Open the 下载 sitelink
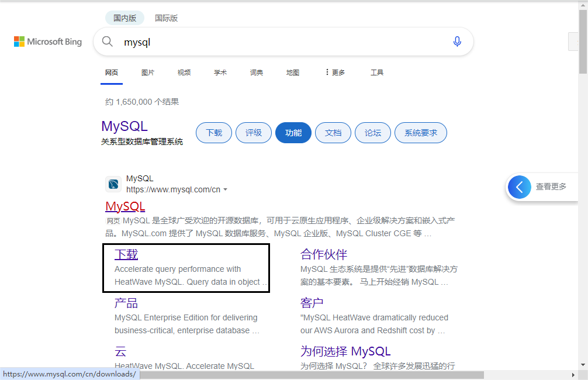Viewport: 588px width, 380px height. pyautogui.click(x=126, y=254)
